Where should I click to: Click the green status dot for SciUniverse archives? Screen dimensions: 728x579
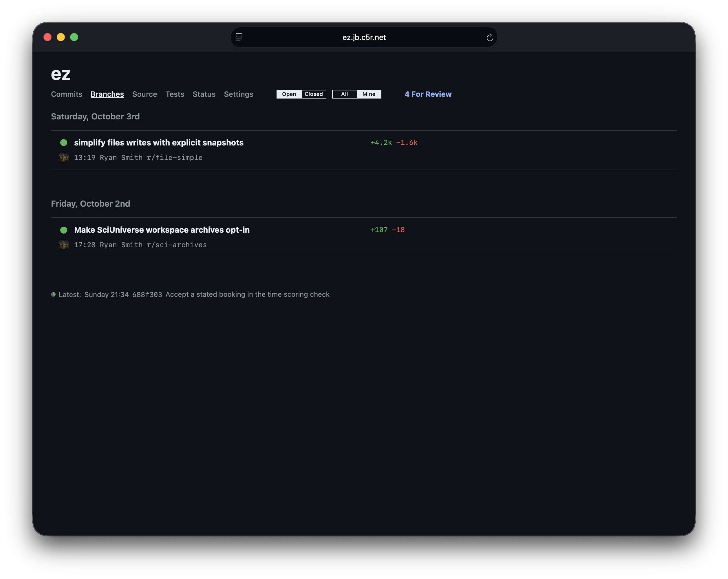(64, 230)
